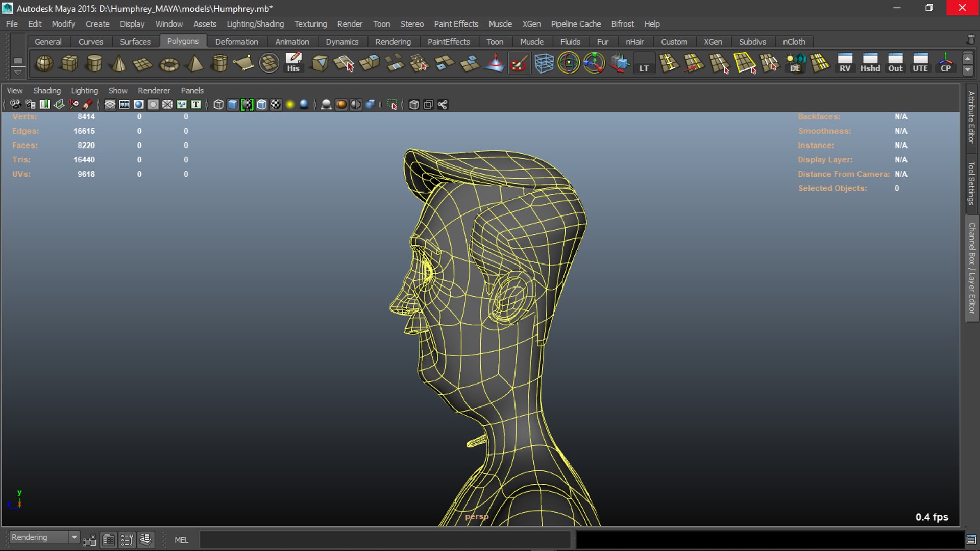
Task: Toggle wireframe display mode in viewport
Action: 218,105
